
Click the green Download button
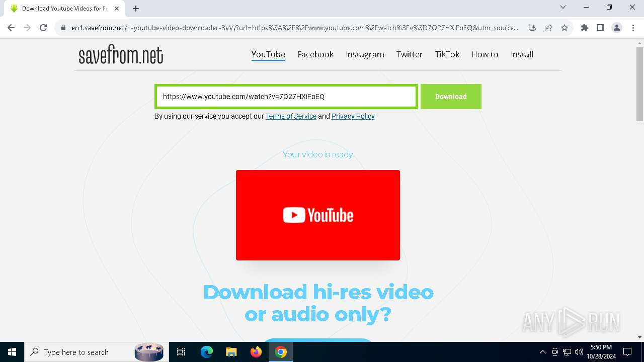tap(451, 97)
